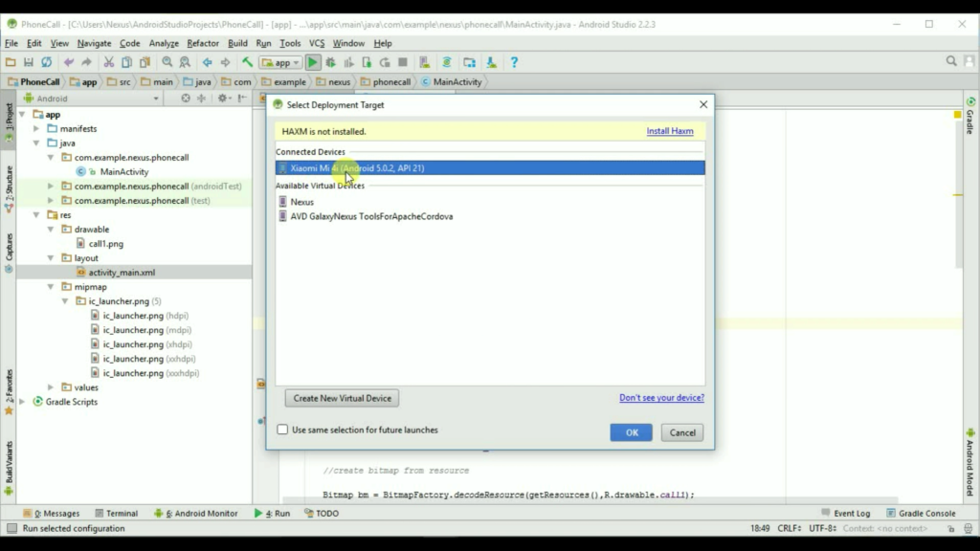Open the Build Variants side panel
The height and width of the screenshot is (551, 980).
(x=9, y=467)
